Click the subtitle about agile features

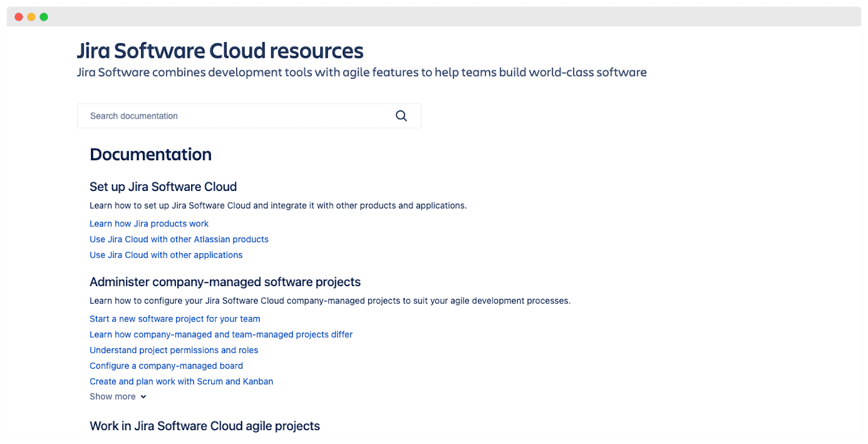pos(362,72)
